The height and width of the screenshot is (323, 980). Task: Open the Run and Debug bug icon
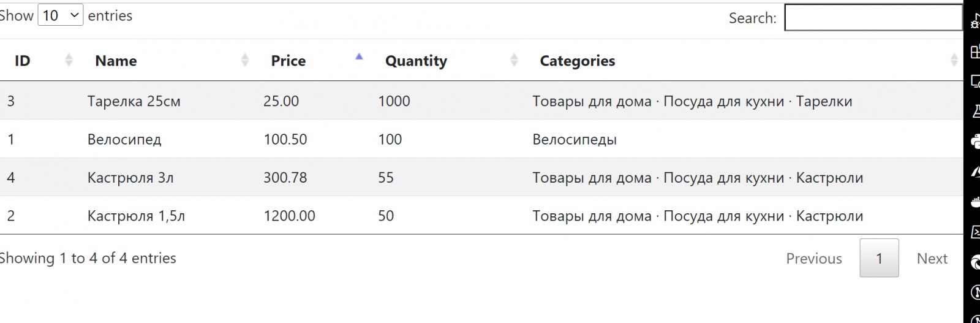click(976, 22)
